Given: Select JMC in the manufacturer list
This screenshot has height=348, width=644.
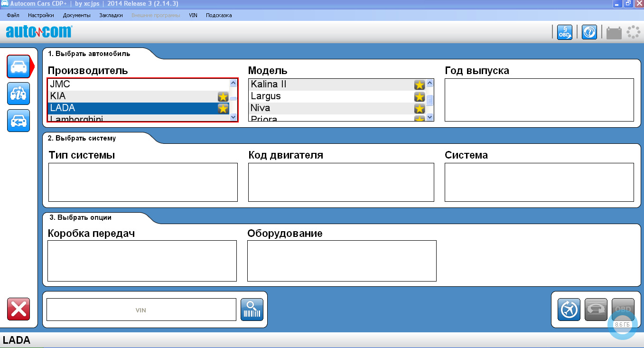Looking at the screenshot, I should (139, 85).
